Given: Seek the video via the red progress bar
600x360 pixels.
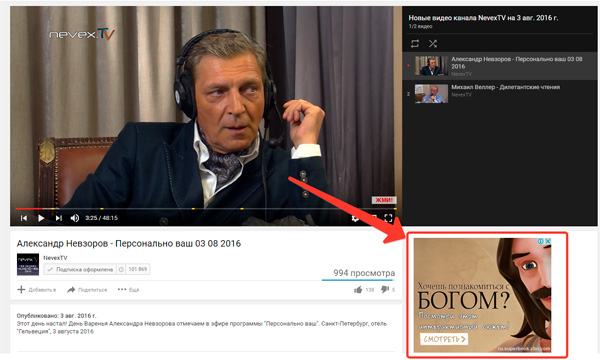Looking at the screenshot, I should pyautogui.click(x=205, y=209).
